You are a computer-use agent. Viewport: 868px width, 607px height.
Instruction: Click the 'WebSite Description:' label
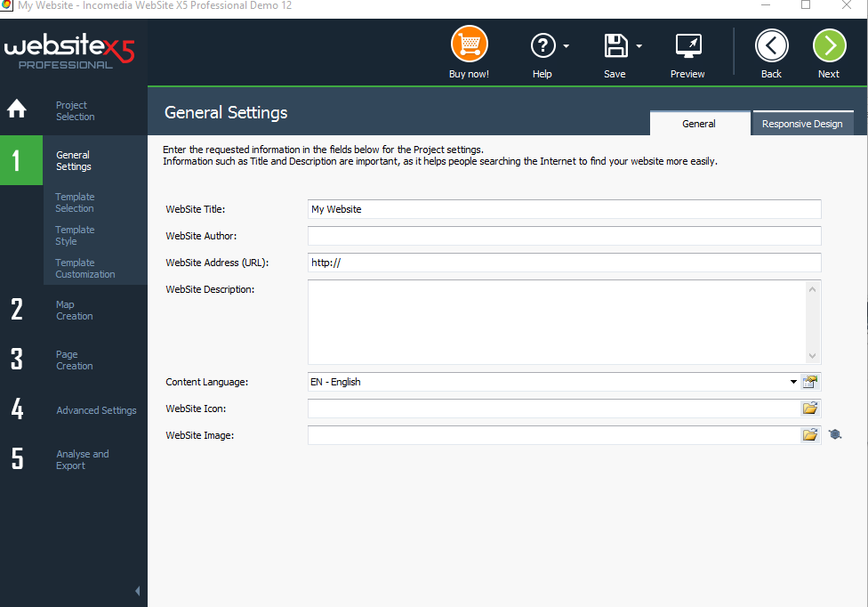(210, 289)
